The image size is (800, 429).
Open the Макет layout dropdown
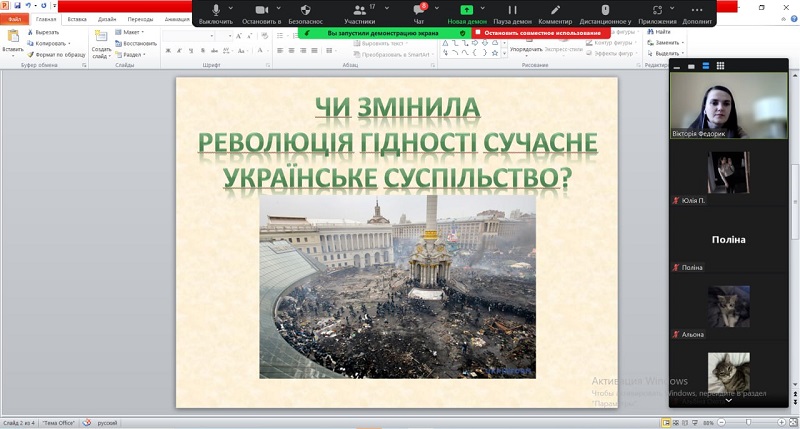pos(132,32)
